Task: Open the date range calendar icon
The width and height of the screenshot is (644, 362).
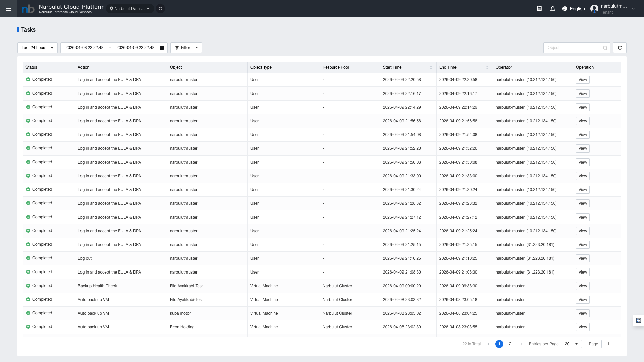Action: (x=162, y=48)
